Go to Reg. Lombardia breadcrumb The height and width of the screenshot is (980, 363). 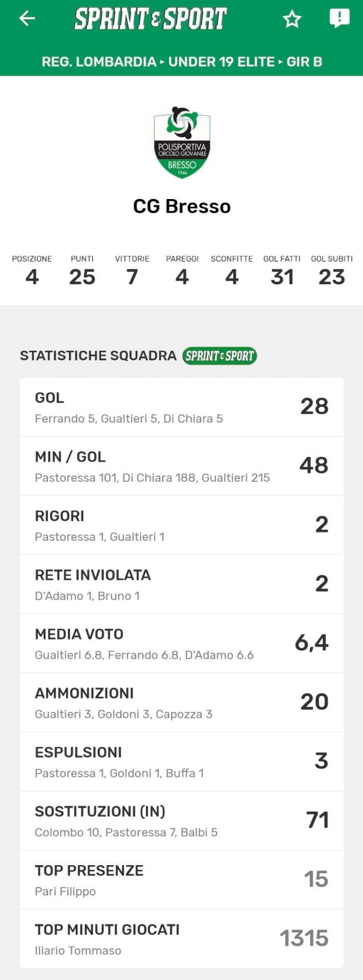pyautogui.click(x=99, y=62)
